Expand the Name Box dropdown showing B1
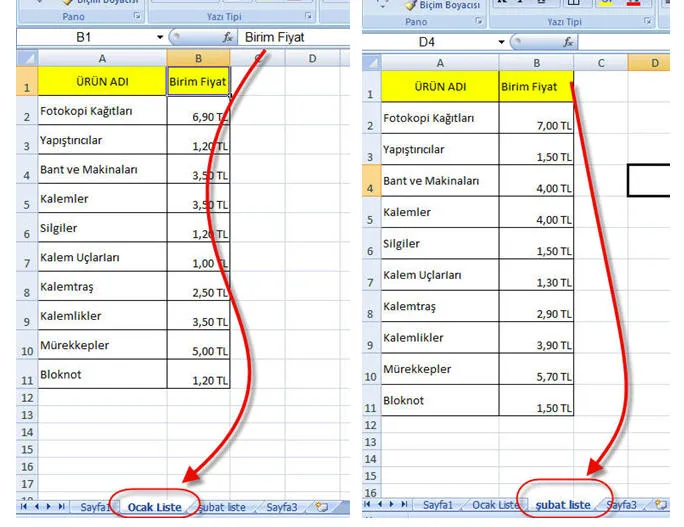 pyautogui.click(x=159, y=37)
